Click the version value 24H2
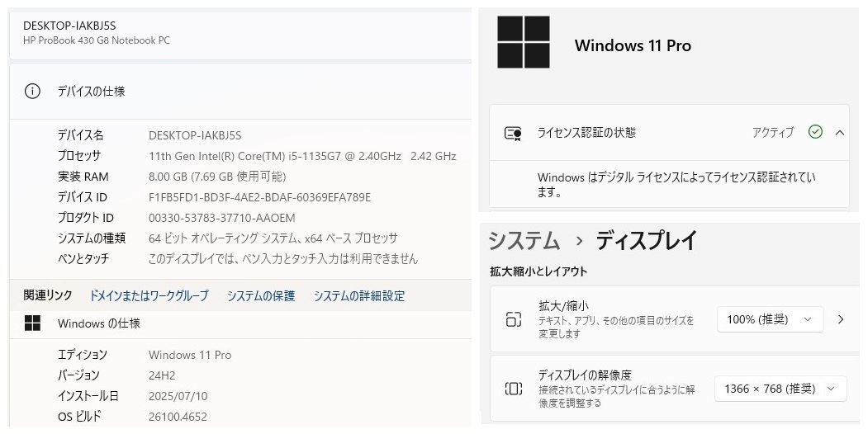Screen dimensions: 868x434 162,375
